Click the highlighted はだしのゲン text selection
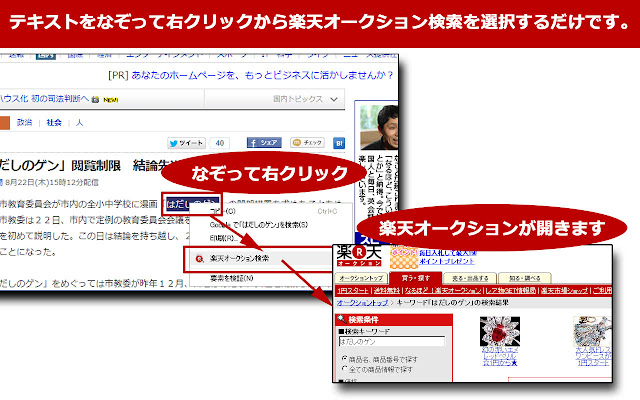 tap(192, 204)
